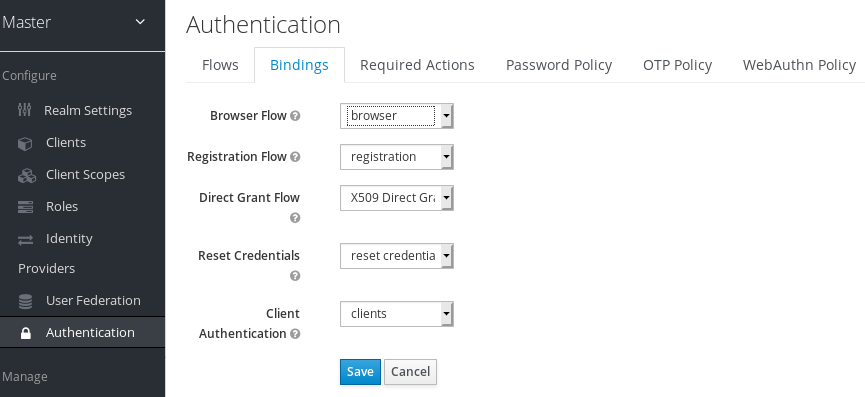Click the Authentication page heading
This screenshot has width=865, height=397.
[263, 25]
